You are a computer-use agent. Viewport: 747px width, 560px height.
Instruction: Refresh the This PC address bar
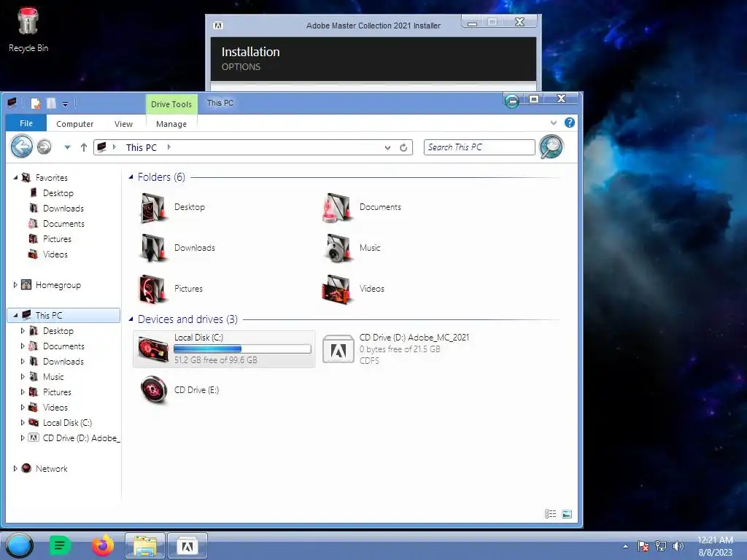[x=403, y=147]
